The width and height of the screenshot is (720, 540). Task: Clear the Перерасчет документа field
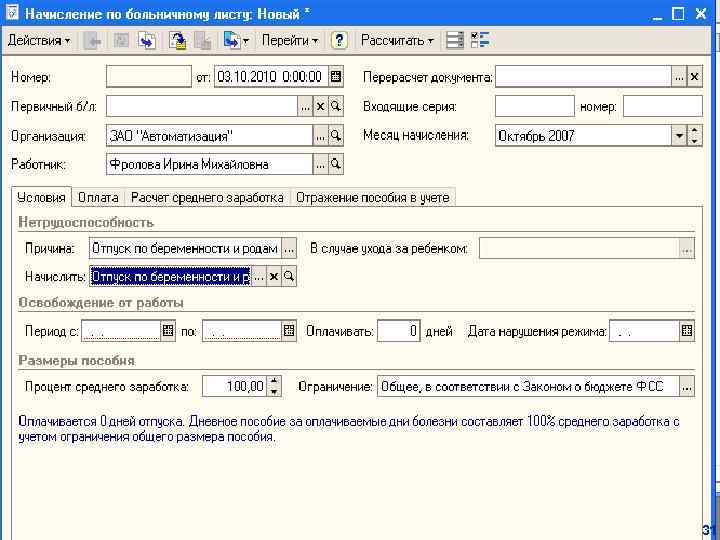694,77
